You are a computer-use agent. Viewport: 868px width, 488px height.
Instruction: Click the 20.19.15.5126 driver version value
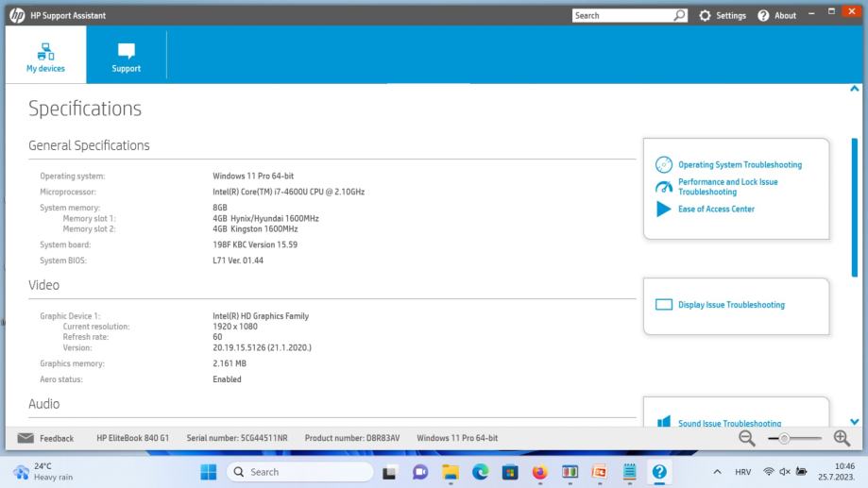(x=262, y=347)
